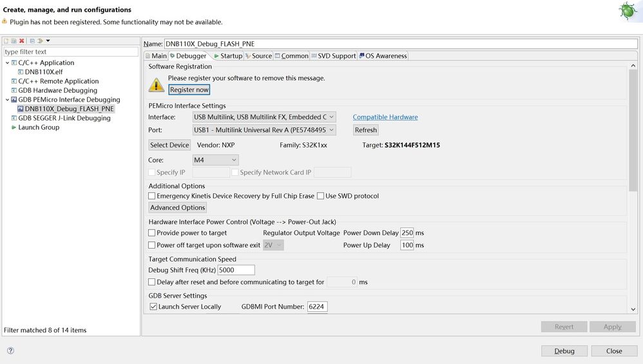643x364 pixels.
Task: Click the vertical scrollbar thumb in Debugger pane
Action: click(633, 130)
